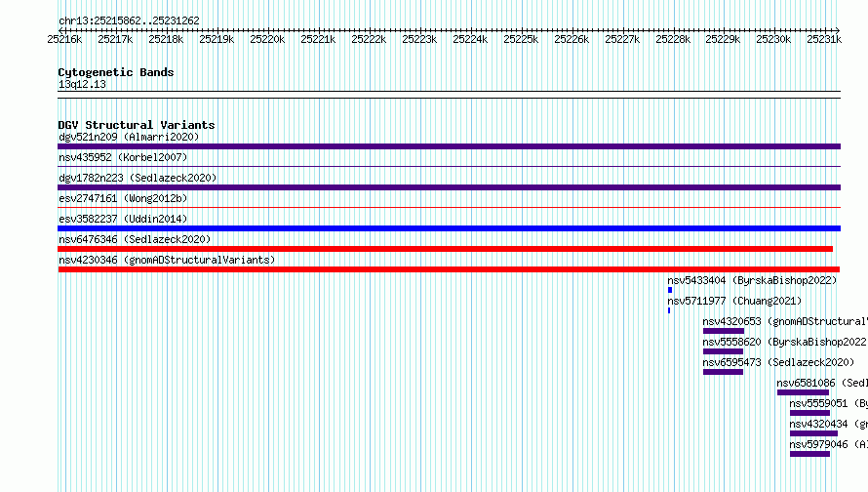Click the 25224k ruler tick label
Image resolution: width=868 pixels, height=492 pixels.
(470, 40)
